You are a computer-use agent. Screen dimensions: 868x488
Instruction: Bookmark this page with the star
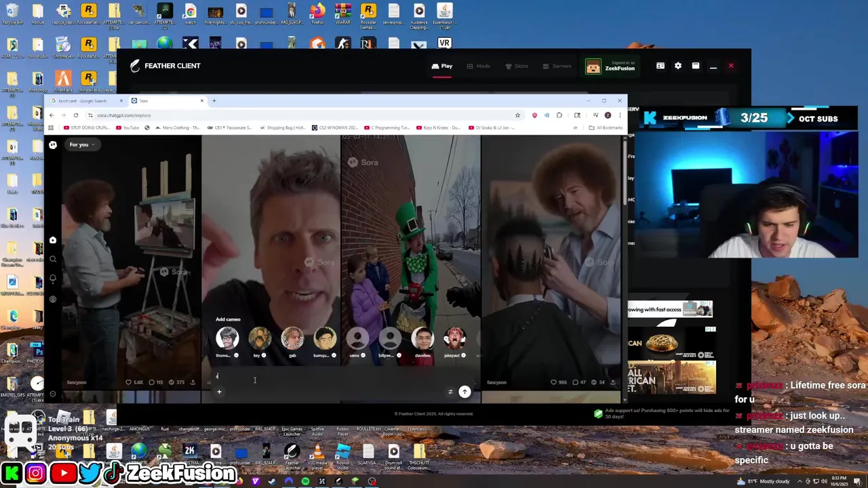coord(517,115)
